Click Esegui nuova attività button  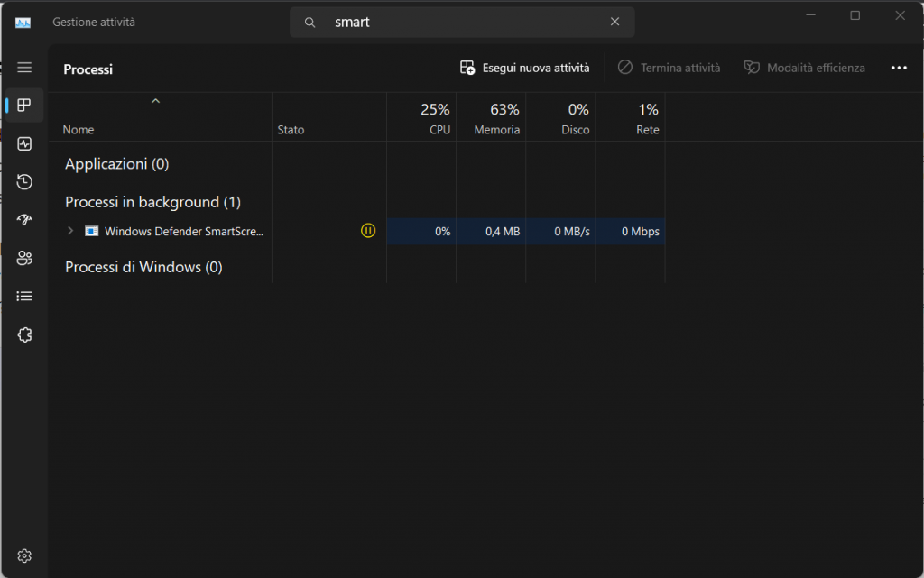524,68
